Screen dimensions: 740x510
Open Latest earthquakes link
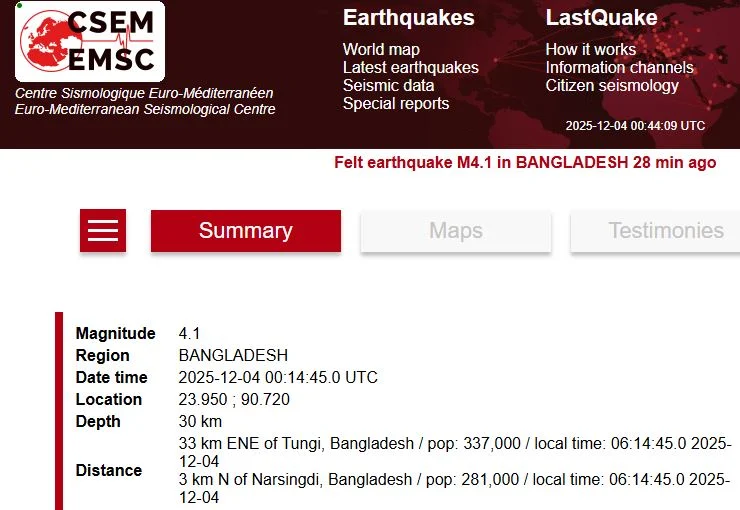coord(410,67)
